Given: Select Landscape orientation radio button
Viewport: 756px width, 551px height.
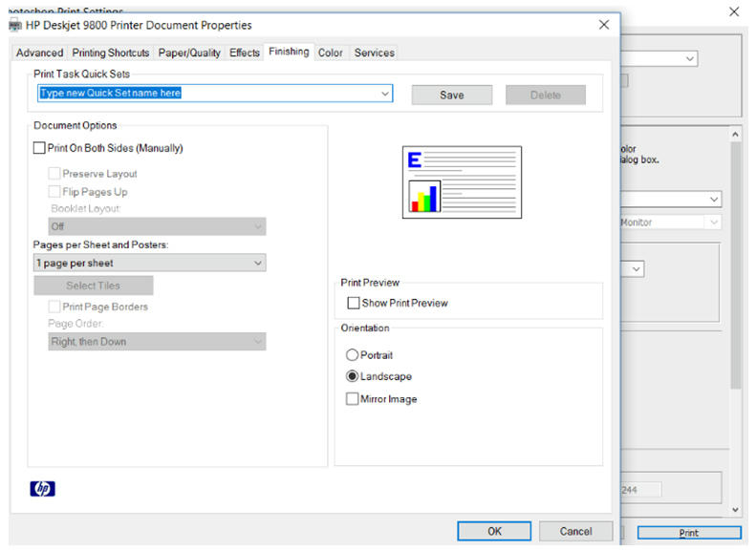Looking at the screenshot, I should pyautogui.click(x=353, y=376).
